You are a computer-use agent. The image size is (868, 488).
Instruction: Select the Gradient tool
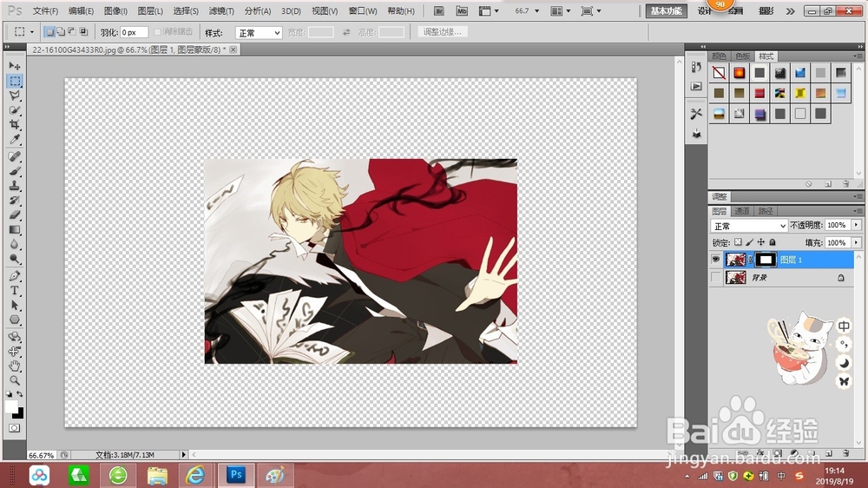(15, 230)
